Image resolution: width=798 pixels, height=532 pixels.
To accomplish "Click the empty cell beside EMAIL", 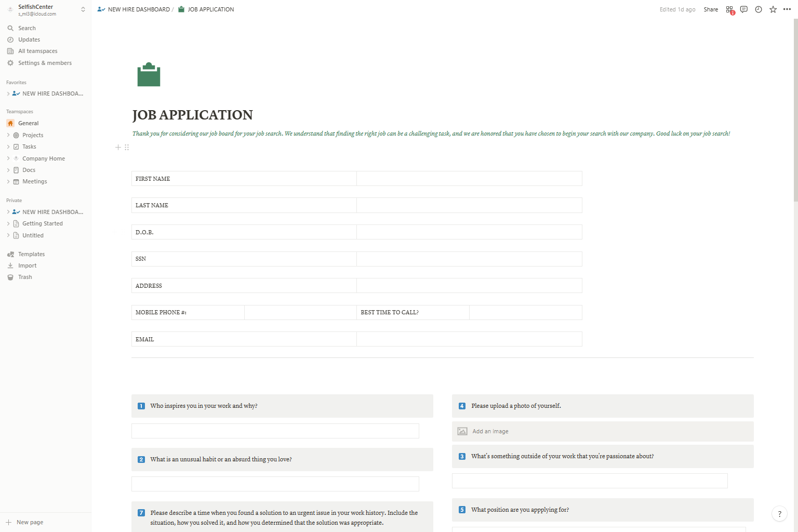I will [x=469, y=339].
